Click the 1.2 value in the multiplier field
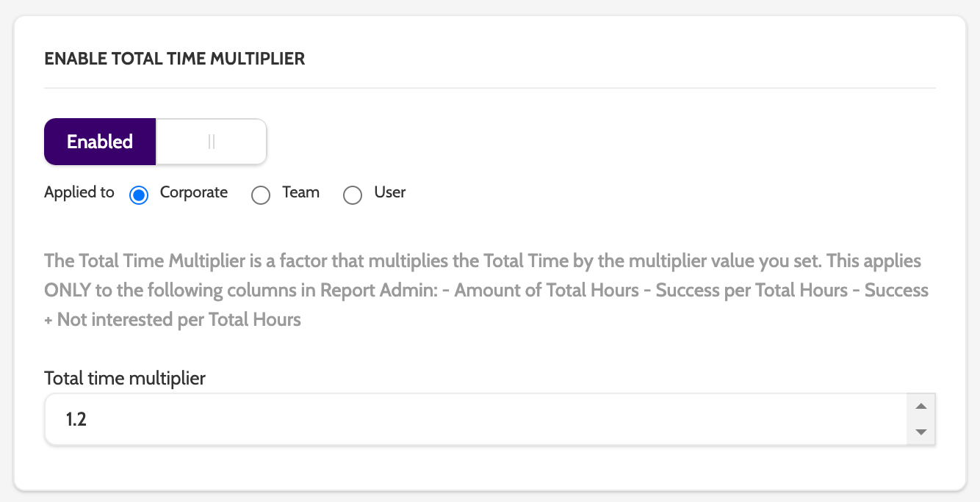The height and width of the screenshot is (502, 980). point(76,420)
